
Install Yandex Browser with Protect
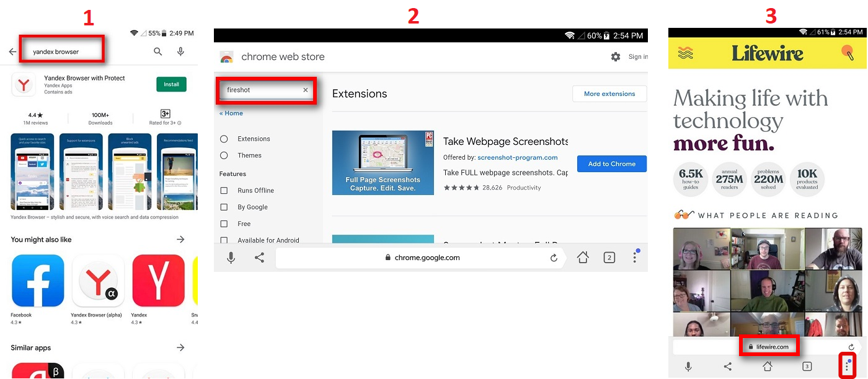171,84
